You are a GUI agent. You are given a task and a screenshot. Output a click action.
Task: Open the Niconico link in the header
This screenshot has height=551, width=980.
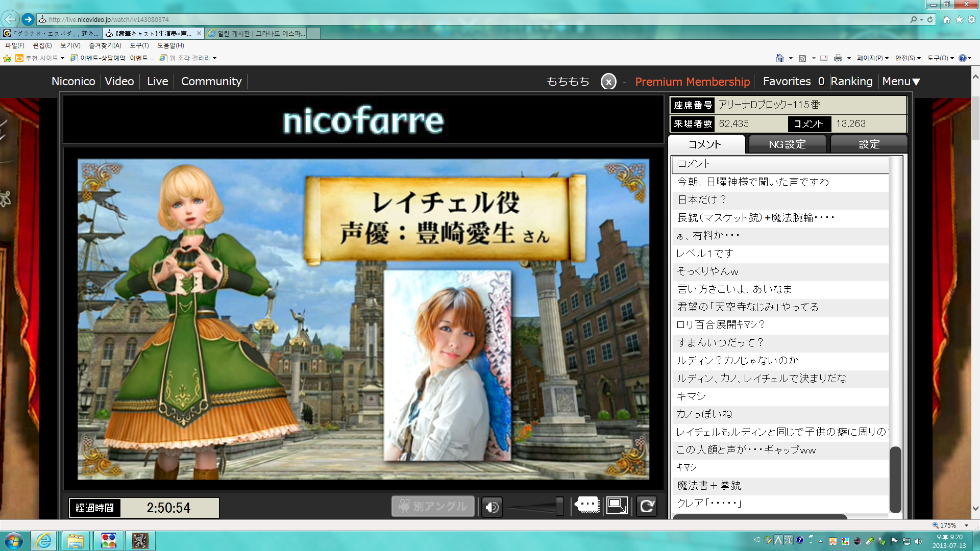pos(73,82)
